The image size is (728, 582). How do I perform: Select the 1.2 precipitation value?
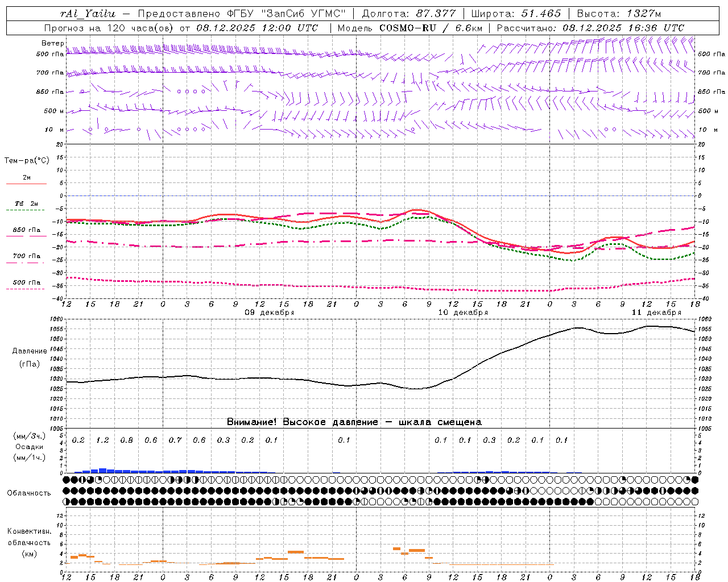tap(102, 440)
